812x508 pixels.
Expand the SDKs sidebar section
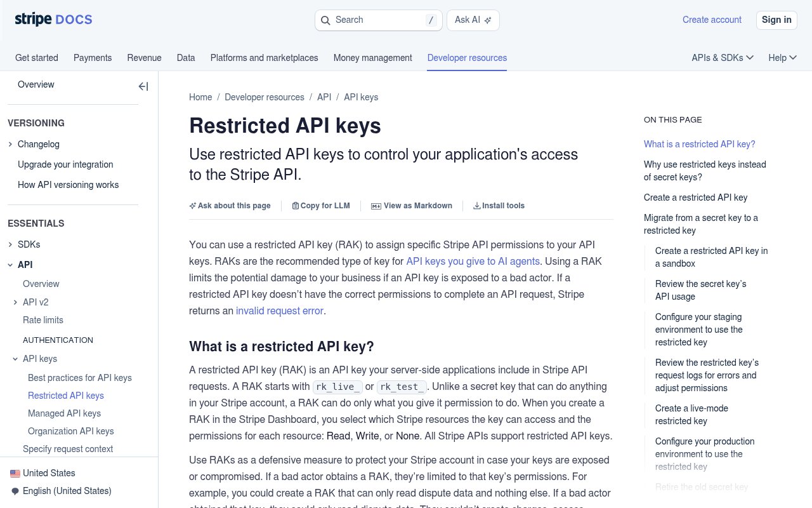(10, 244)
